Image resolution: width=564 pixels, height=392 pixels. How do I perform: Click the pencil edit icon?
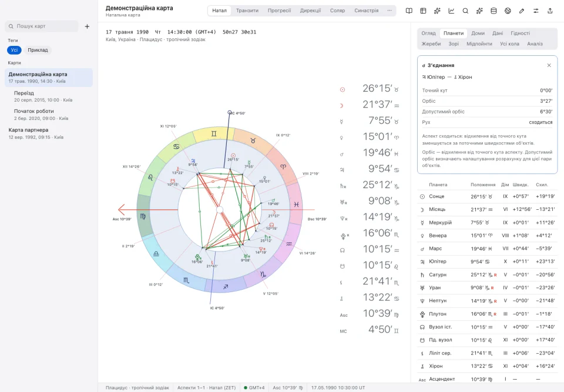tap(522, 11)
